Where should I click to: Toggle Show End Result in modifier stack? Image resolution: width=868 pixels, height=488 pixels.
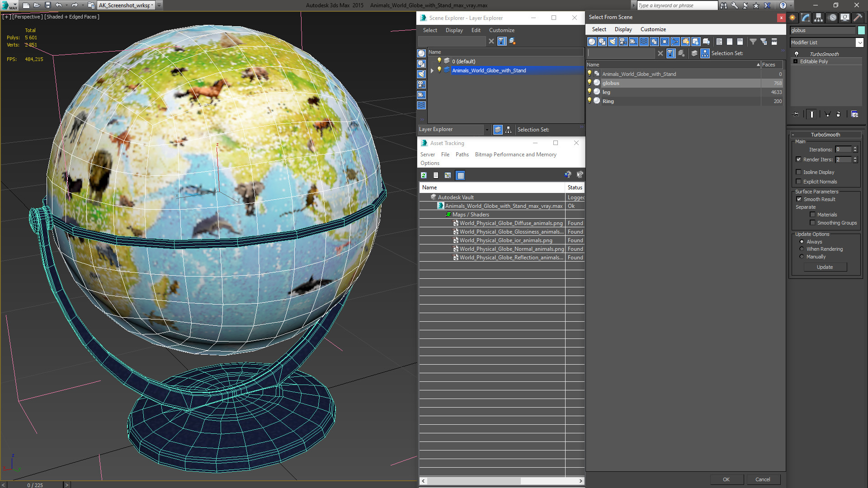coord(812,114)
